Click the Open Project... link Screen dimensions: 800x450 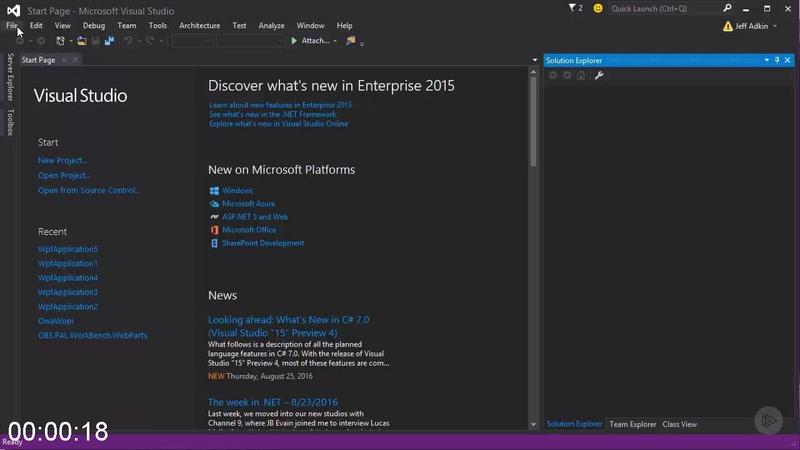pos(64,175)
